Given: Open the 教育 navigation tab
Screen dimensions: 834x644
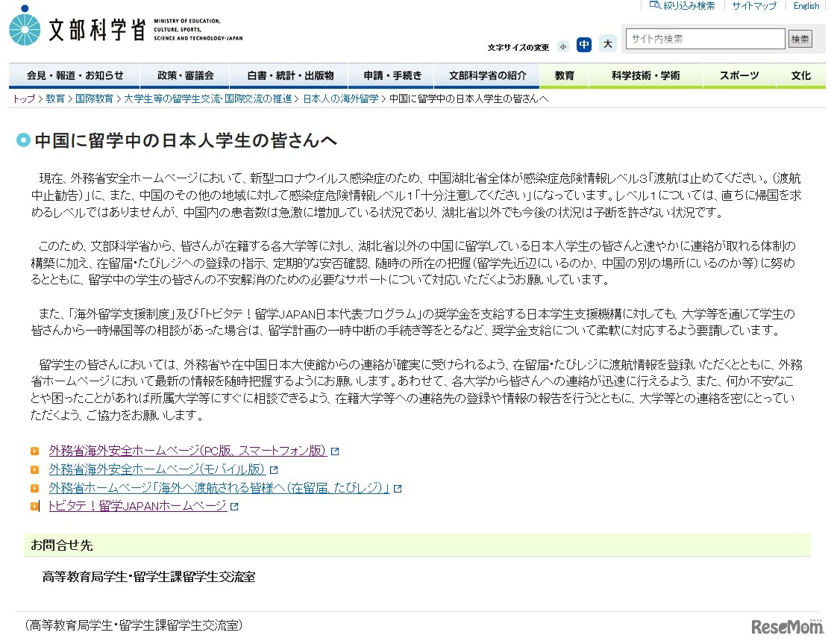Looking at the screenshot, I should (x=565, y=75).
